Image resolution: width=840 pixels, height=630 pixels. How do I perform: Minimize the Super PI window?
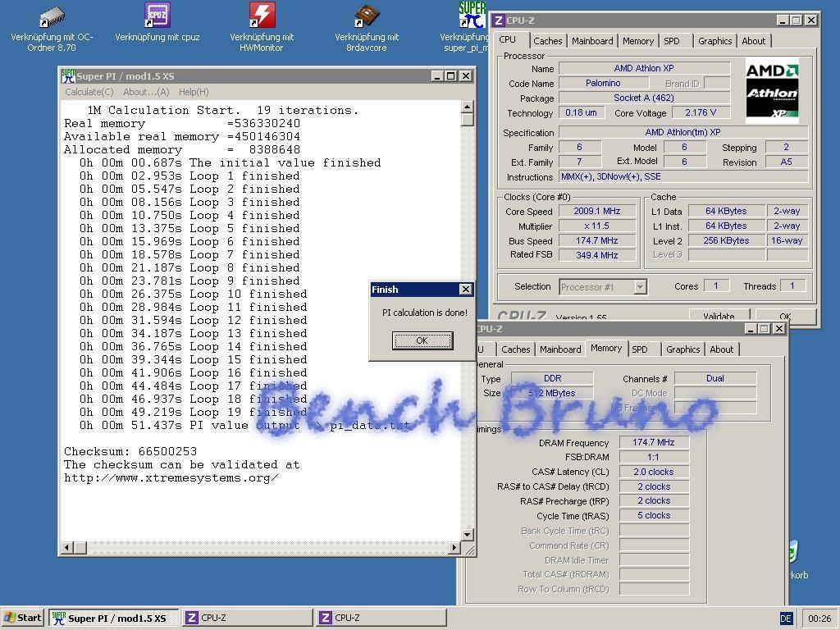[437, 76]
